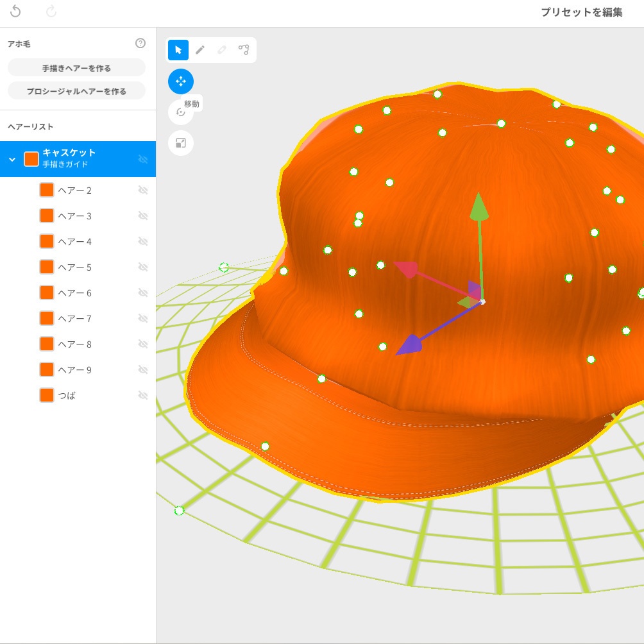
Task: Toggle visibility of つば layer
Action: point(142,395)
